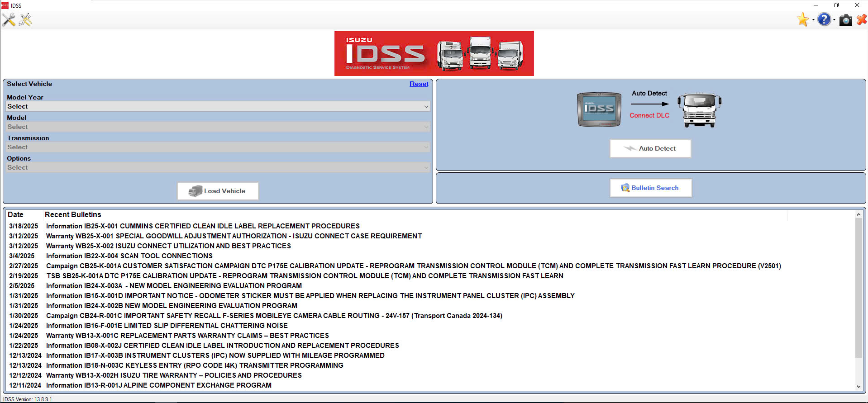Open bulletin IB24-X-003A New Model Engineering
This screenshot has width=868, height=403.
pyautogui.click(x=174, y=286)
